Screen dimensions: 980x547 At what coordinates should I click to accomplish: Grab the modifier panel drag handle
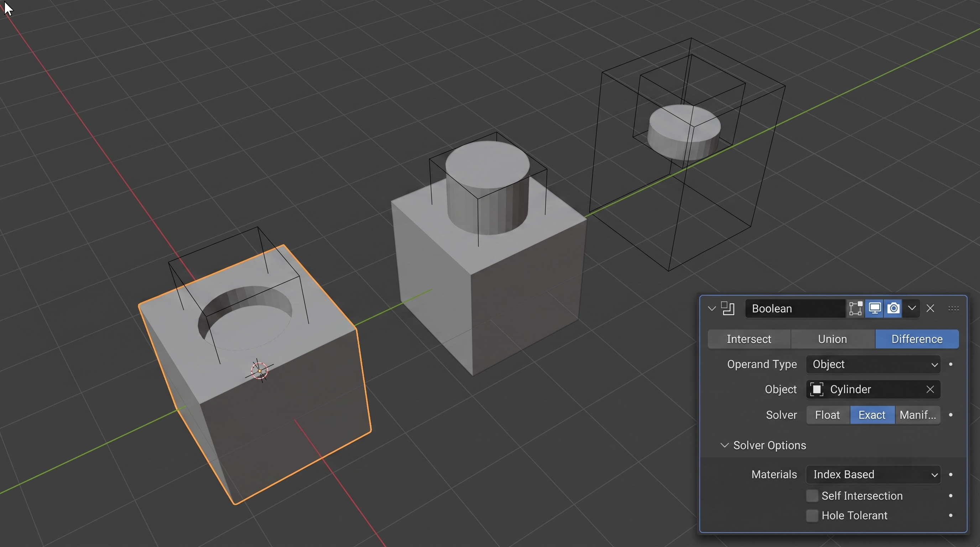click(x=953, y=308)
